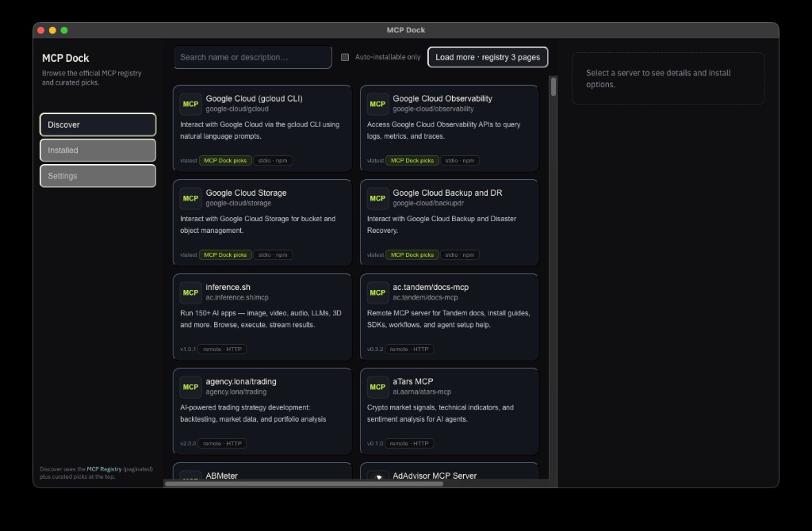Image resolution: width=812 pixels, height=531 pixels.
Task: Open the Settings tab
Action: 98,176
